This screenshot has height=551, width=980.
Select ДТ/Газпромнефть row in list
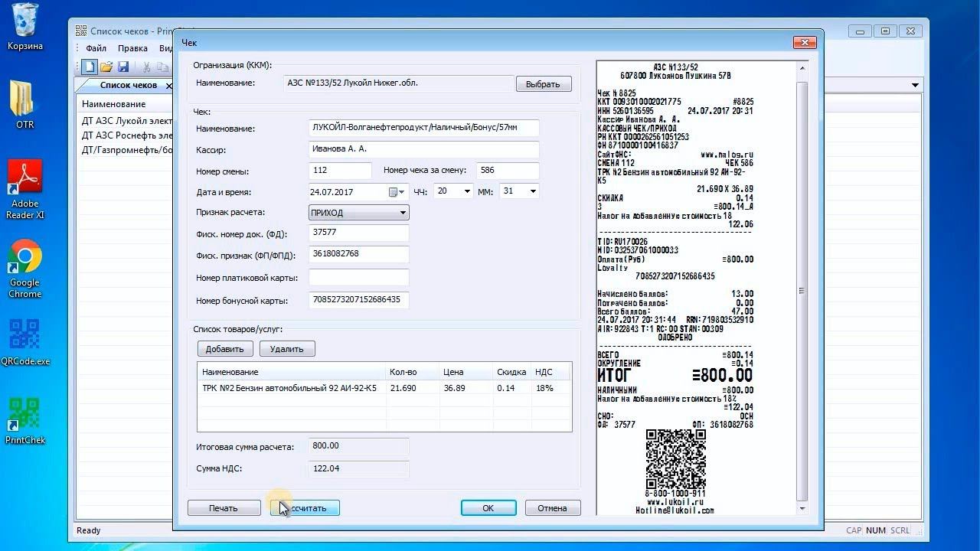[x=127, y=150]
